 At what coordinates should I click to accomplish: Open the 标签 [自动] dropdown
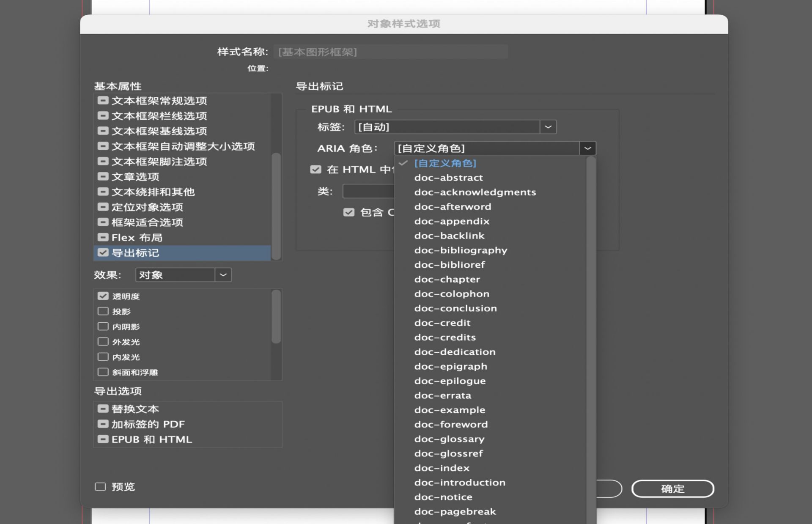(548, 127)
